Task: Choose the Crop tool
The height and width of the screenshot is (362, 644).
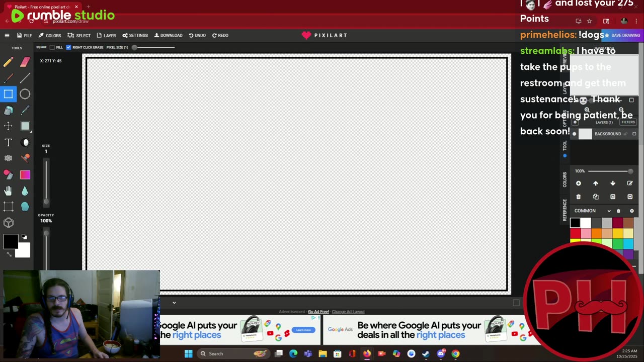Action: 8,207
